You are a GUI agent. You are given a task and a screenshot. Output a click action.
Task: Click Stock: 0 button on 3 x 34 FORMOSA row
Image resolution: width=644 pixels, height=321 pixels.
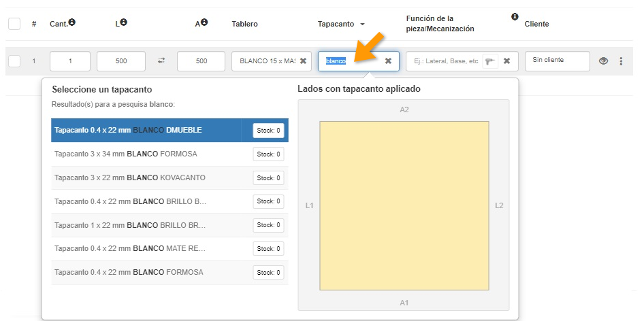269,154
